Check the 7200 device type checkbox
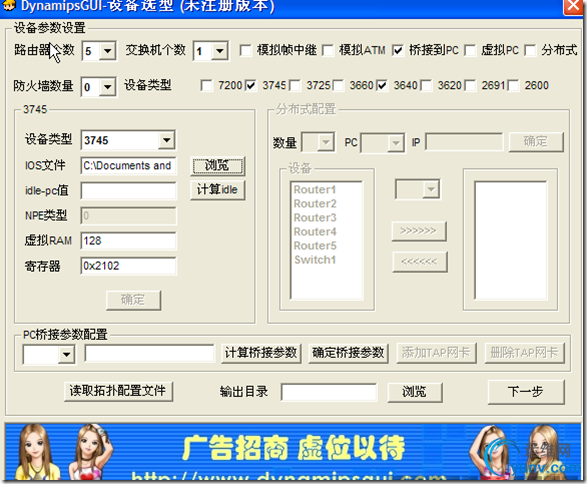587x484 pixels. 206,85
